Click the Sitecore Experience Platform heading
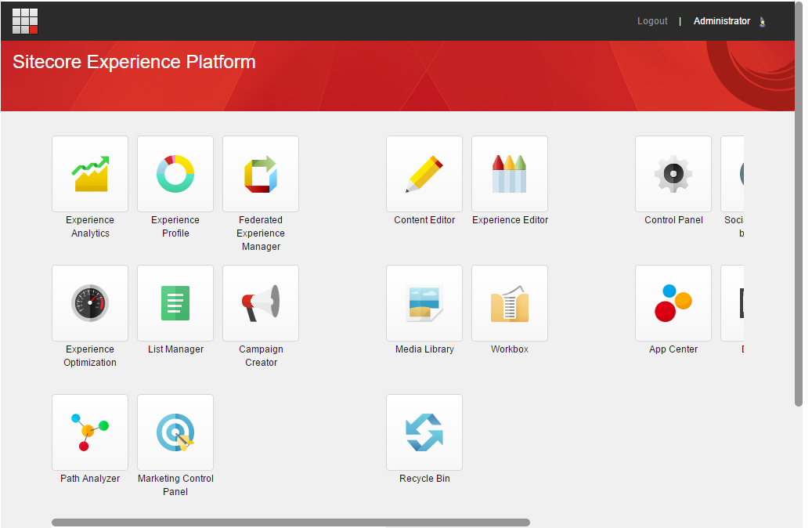This screenshot has height=528, width=812. pos(134,62)
